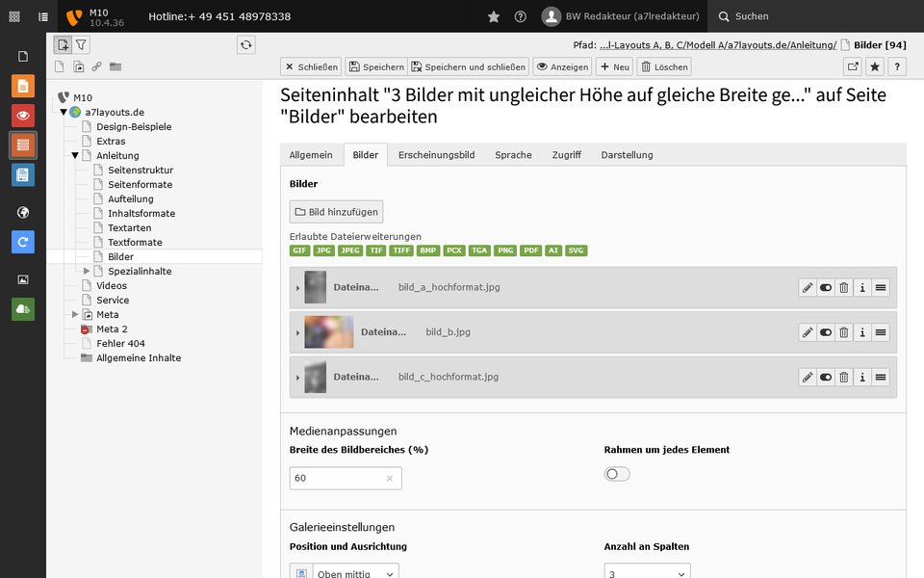
Task: Refresh the page tree
Action: click(245, 45)
